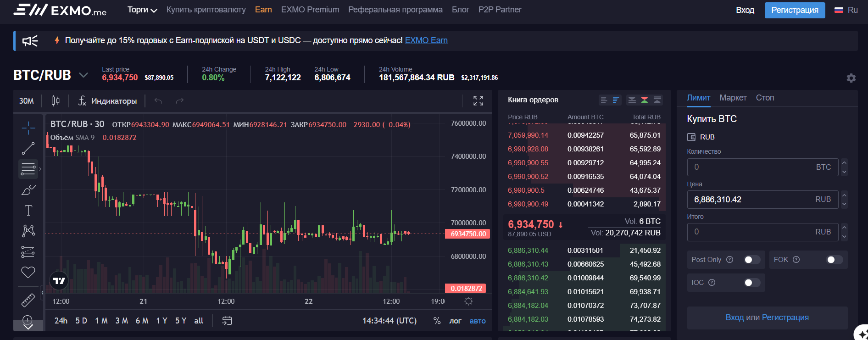Click the heart favorites icon

coord(28,272)
